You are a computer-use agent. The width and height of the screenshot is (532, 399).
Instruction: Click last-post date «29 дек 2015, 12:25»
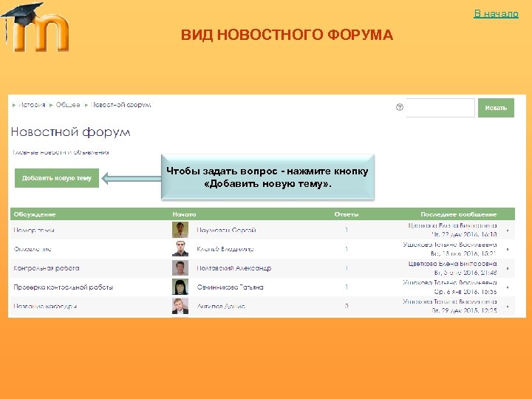(x=464, y=310)
